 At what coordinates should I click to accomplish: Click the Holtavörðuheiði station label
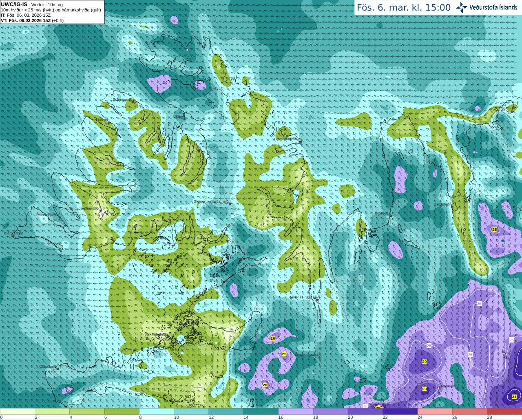[x=306, y=355]
